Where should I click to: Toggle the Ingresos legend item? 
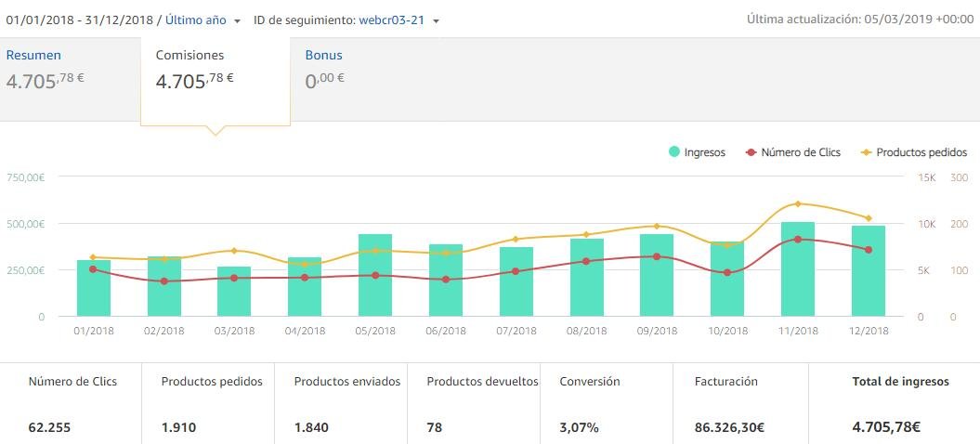(697, 152)
